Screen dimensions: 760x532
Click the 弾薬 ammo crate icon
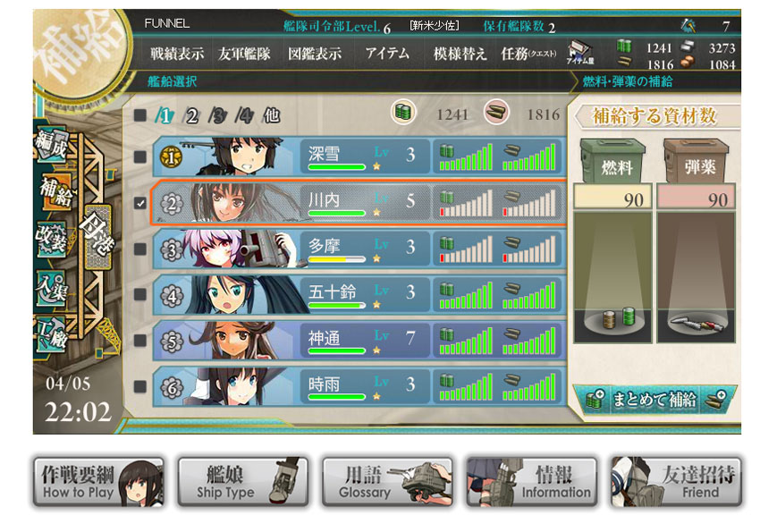click(697, 160)
